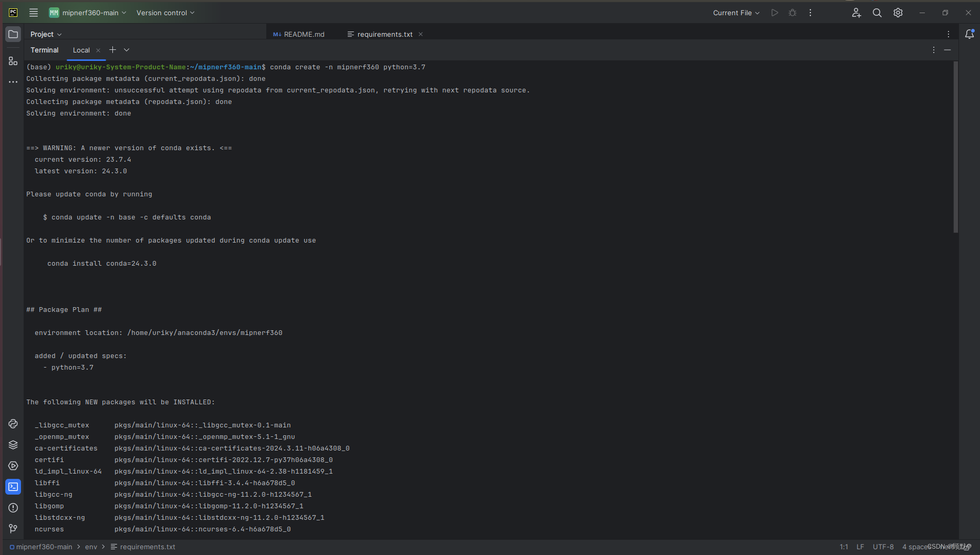Open the notifications bell panel
This screenshot has width=980, height=555.
point(969,34)
